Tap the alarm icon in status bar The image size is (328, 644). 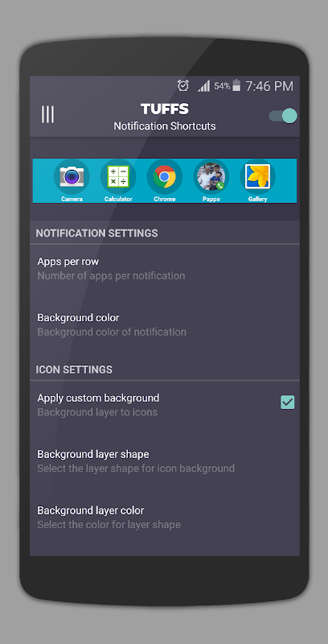click(182, 86)
